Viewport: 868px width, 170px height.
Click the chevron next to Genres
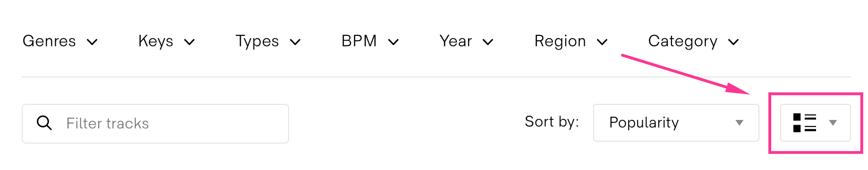[x=93, y=42]
